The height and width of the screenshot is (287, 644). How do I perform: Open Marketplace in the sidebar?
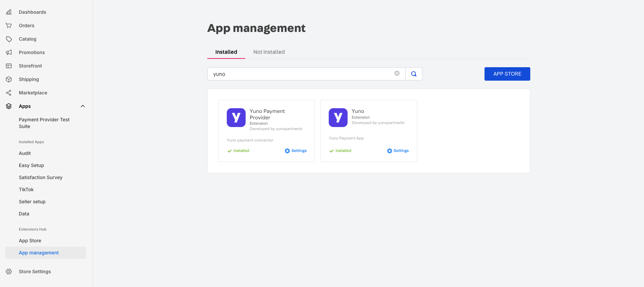click(x=33, y=93)
